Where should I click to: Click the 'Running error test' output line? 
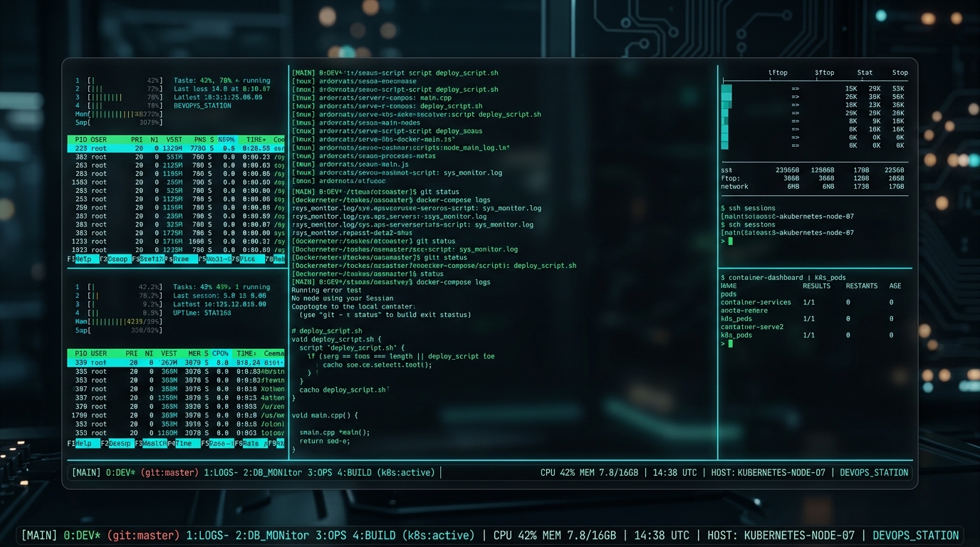click(x=327, y=290)
